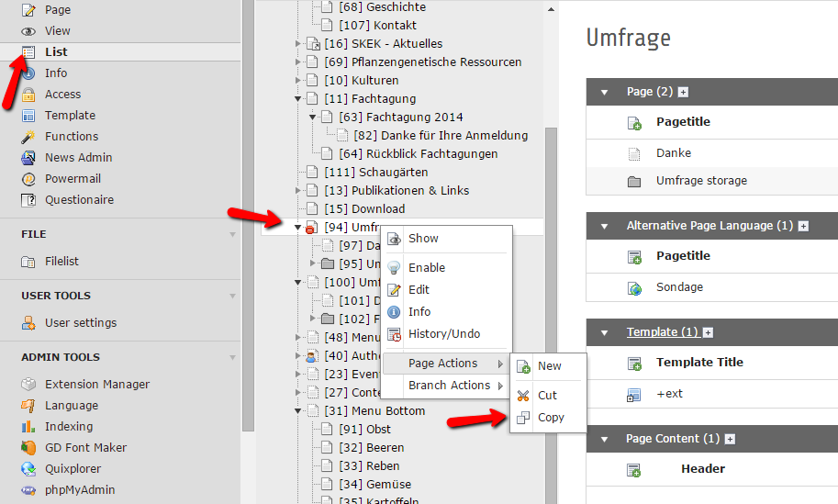Open the Access module lock icon
The image size is (838, 504).
click(28, 95)
